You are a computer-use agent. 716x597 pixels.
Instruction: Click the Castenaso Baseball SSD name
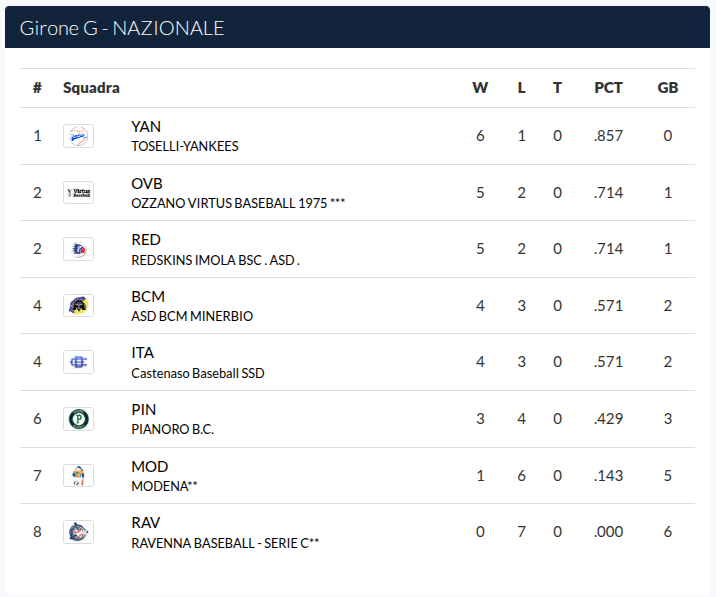click(198, 373)
